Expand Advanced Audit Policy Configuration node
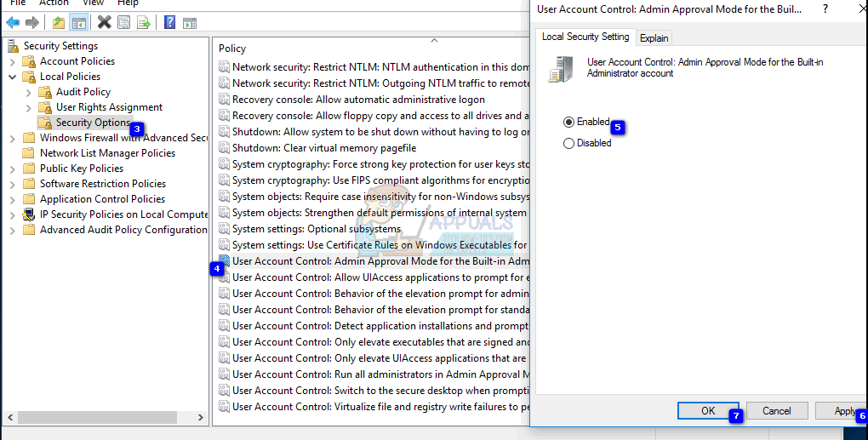The image size is (868, 440). click(x=12, y=231)
